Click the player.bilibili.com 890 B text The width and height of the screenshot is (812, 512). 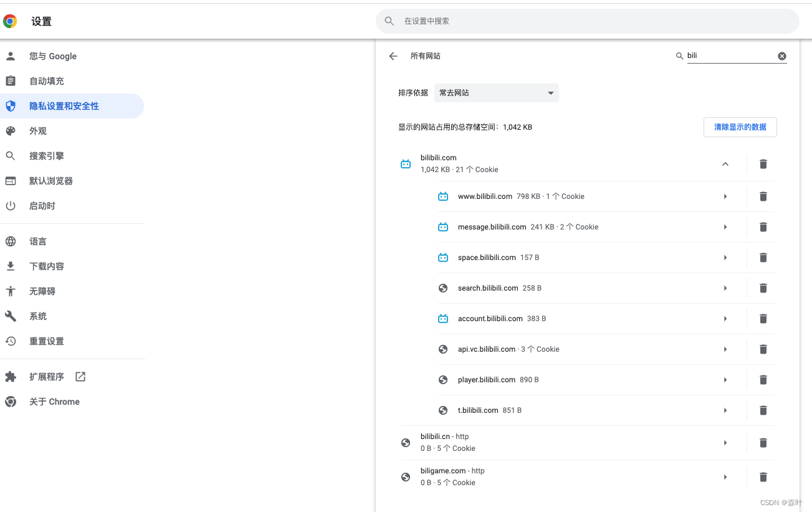point(499,380)
